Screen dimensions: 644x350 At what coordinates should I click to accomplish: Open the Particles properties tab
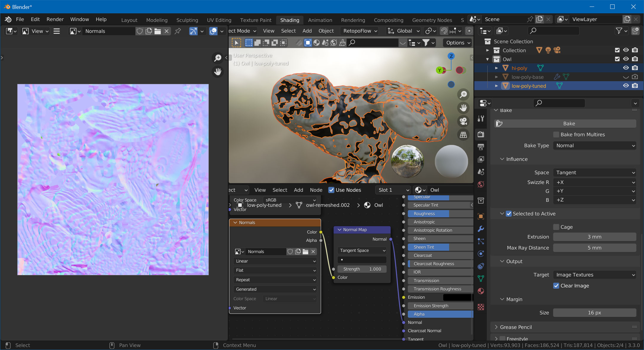pyautogui.click(x=481, y=241)
